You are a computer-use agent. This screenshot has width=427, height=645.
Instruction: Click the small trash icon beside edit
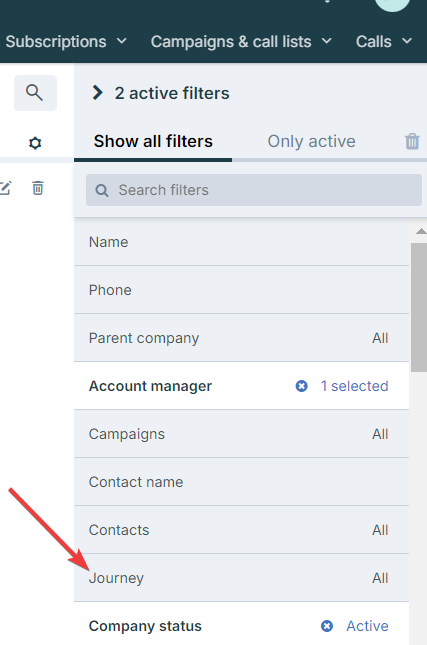point(38,188)
